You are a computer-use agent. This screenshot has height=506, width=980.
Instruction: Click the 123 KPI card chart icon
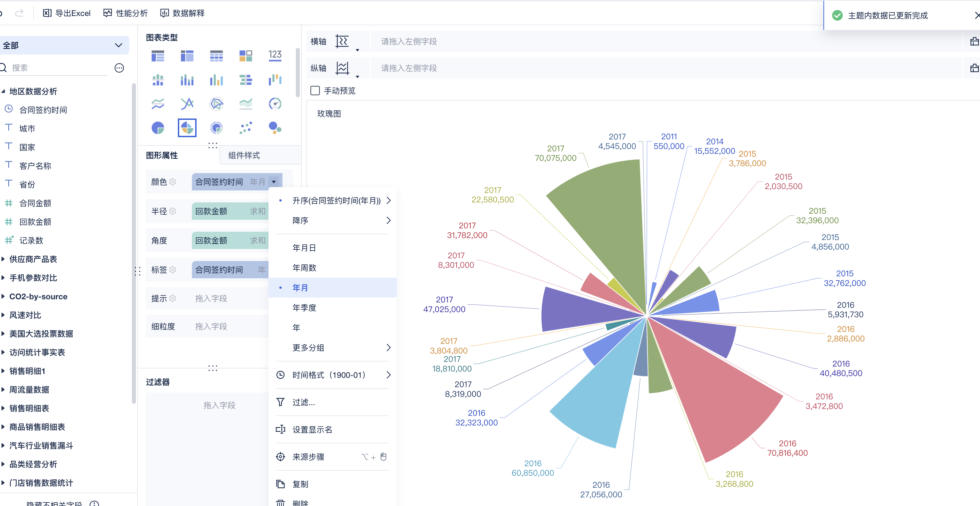(x=275, y=56)
